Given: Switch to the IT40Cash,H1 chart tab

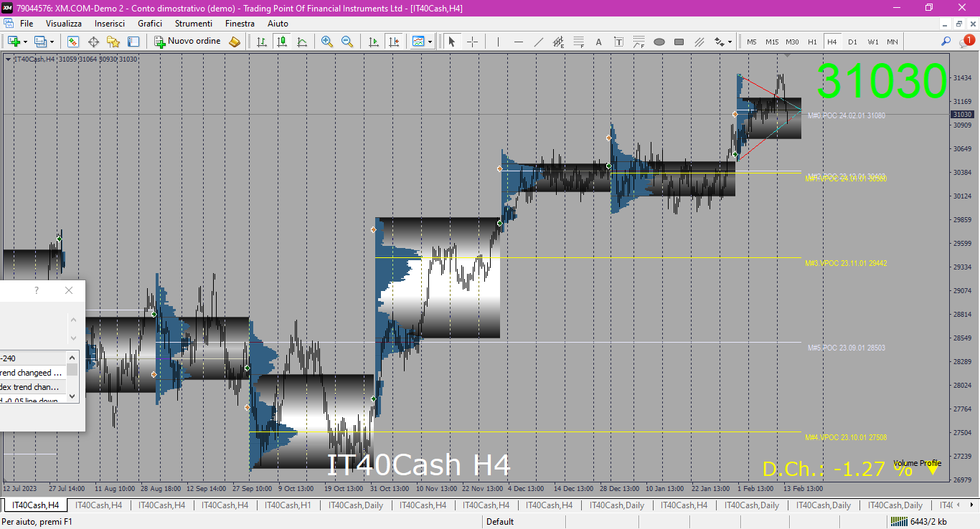Looking at the screenshot, I should point(288,505).
